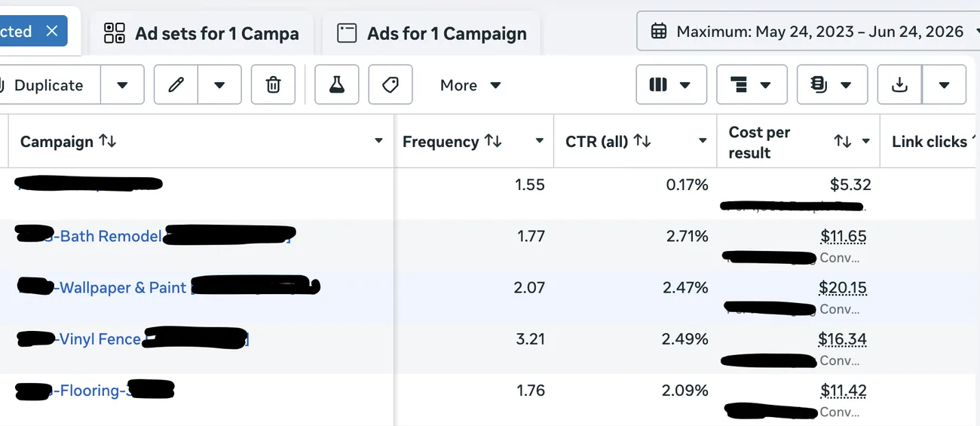Open the Bath Remodel campaign link
The width and height of the screenshot is (980, 426).
point(110,236)
